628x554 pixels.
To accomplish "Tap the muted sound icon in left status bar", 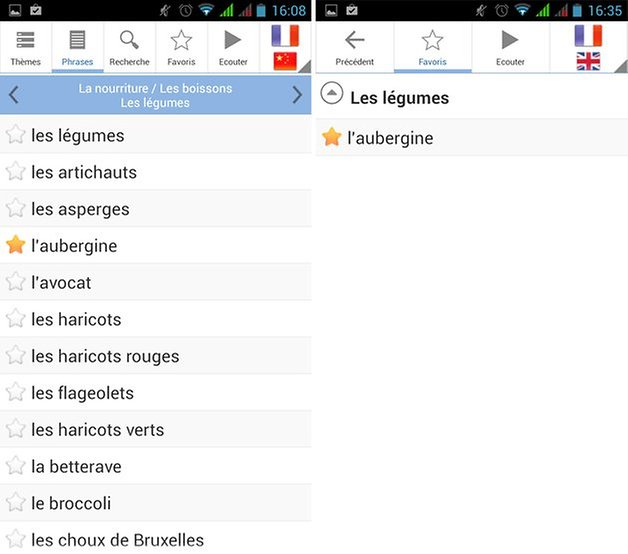I will [165, 10].
